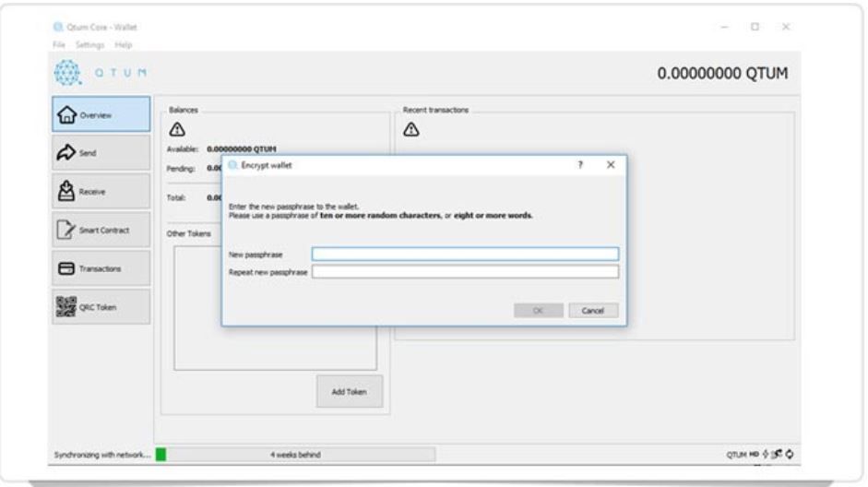Viewport: 868px width, 487px height.
Task: Click the OK button in Encrypt wallet
Action: pos(538,311)
